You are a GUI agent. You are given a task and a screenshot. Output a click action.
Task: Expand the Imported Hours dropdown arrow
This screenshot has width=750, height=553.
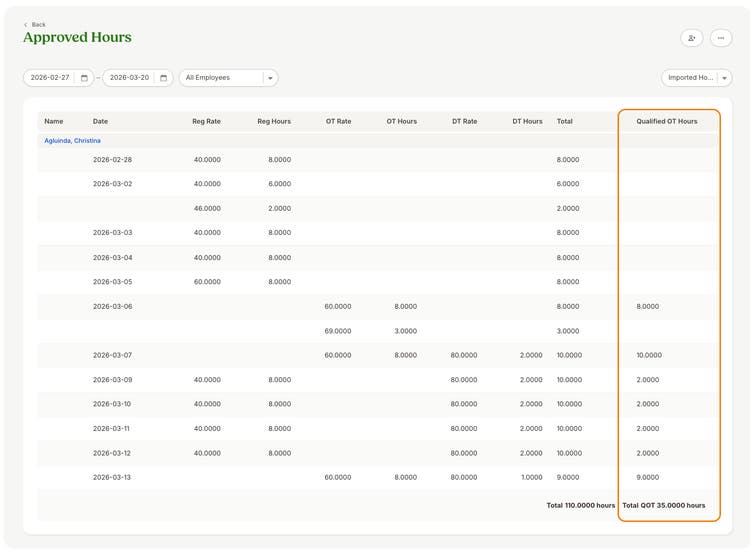click(724, 78)
